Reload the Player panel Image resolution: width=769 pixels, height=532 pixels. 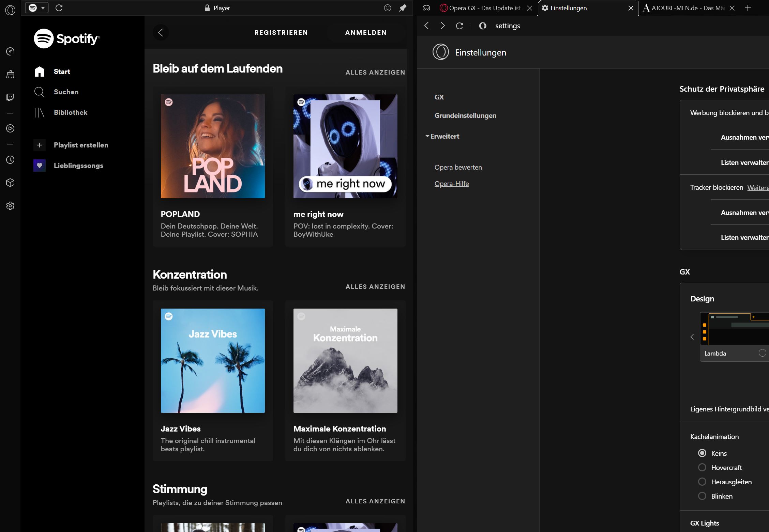[59, 8]
